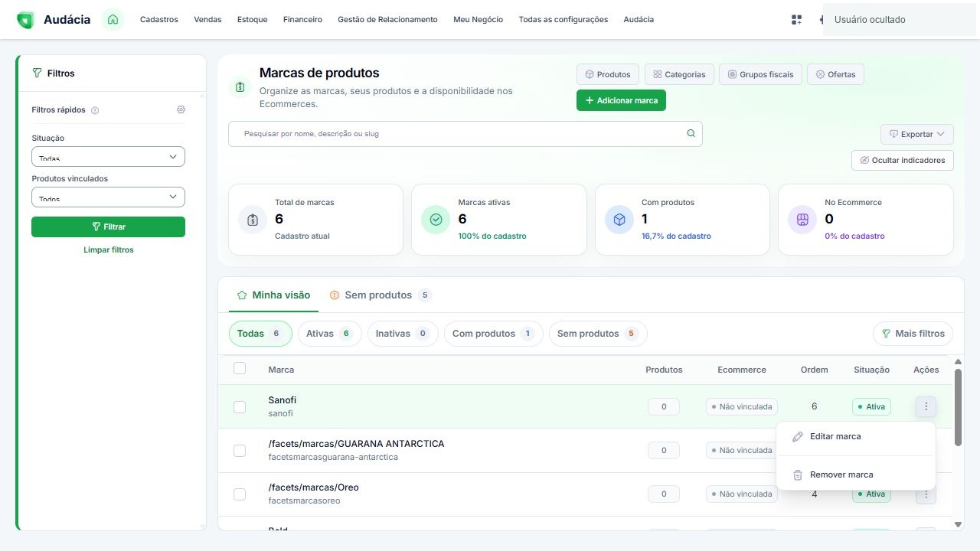Check the Oreo row checkbox
Screen dimensions: 980x551
tap(240, 494)
